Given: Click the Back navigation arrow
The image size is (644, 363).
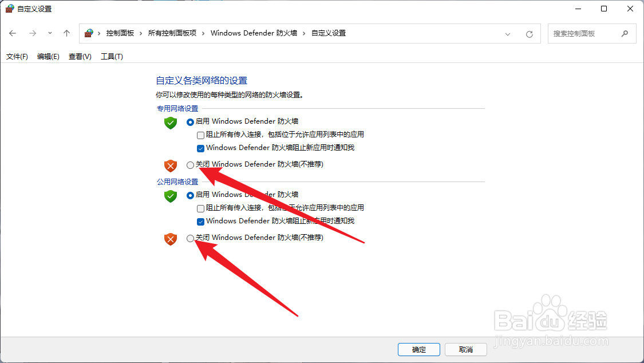Looking at the screenshot, I should pos(13,33).
